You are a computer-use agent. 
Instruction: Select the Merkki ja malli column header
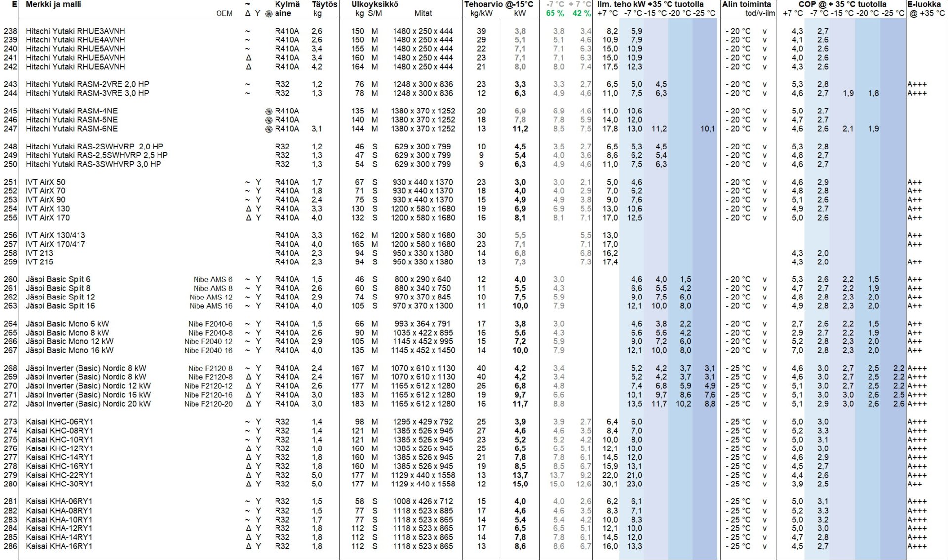pos(53,4)
